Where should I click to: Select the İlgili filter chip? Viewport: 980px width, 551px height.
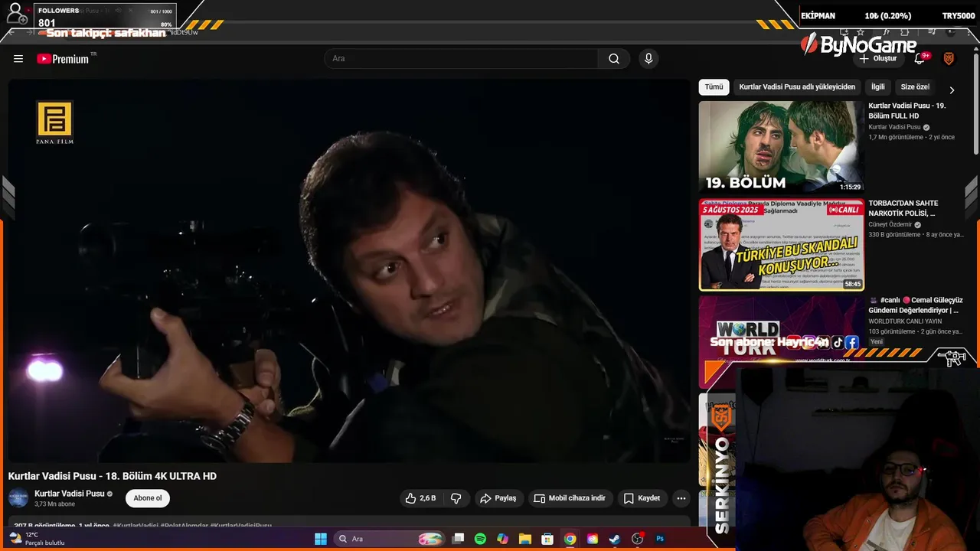[x=877, y=87]
